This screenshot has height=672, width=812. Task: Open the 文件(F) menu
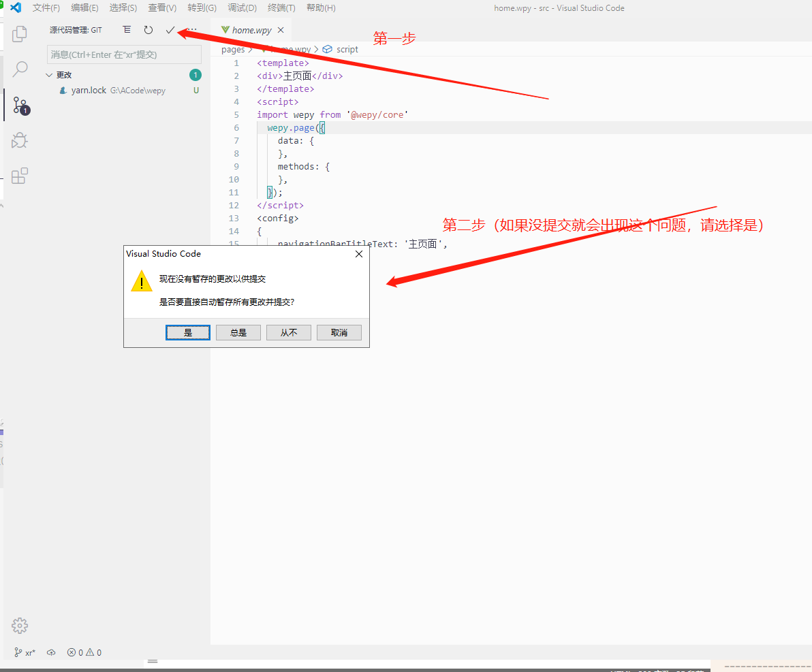[x=46, y=7]
